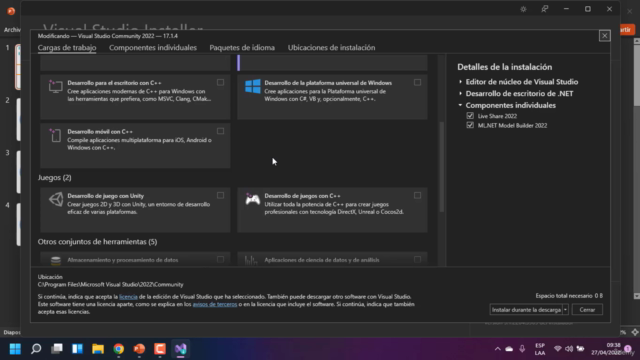Uncheck ML.NET Model Builder 2022 component
The width and height of the screenshot is (640, 360).
point(470,125)
